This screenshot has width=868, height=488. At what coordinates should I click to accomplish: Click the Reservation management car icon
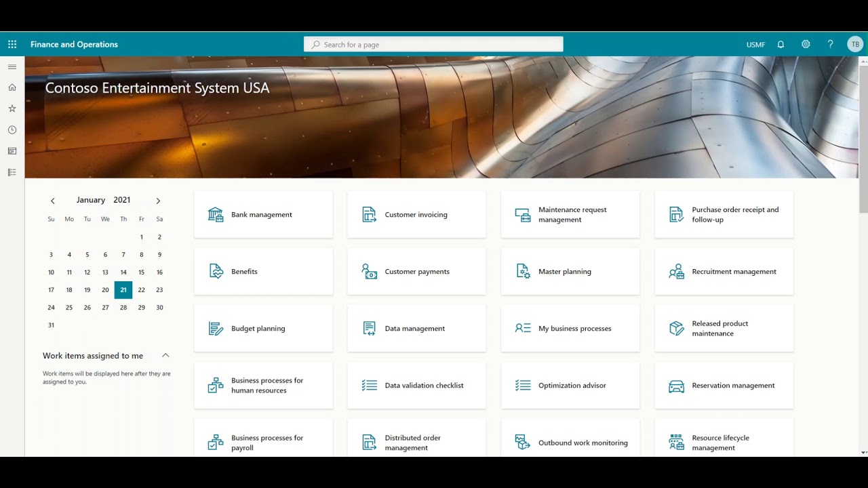pos(676,386)
